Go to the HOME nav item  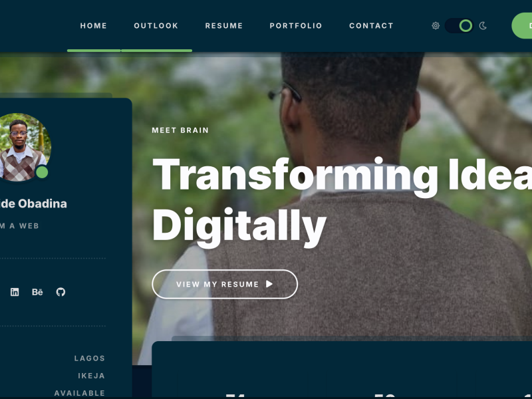(x=94, y=26)
